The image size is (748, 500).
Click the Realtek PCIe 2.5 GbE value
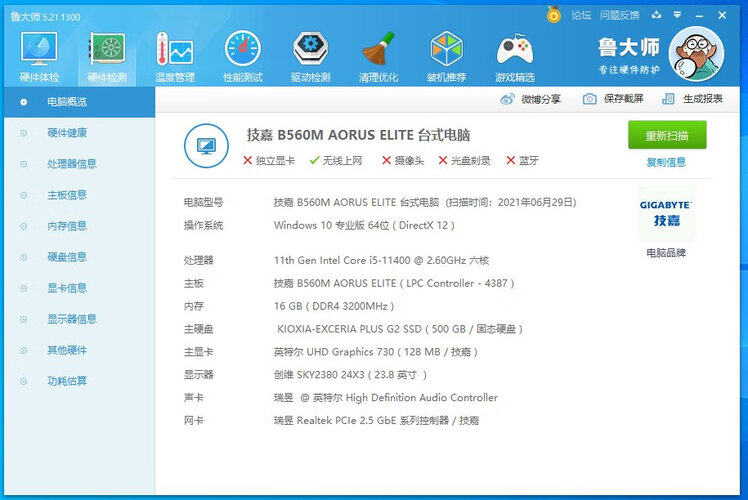tap(376, 420)
